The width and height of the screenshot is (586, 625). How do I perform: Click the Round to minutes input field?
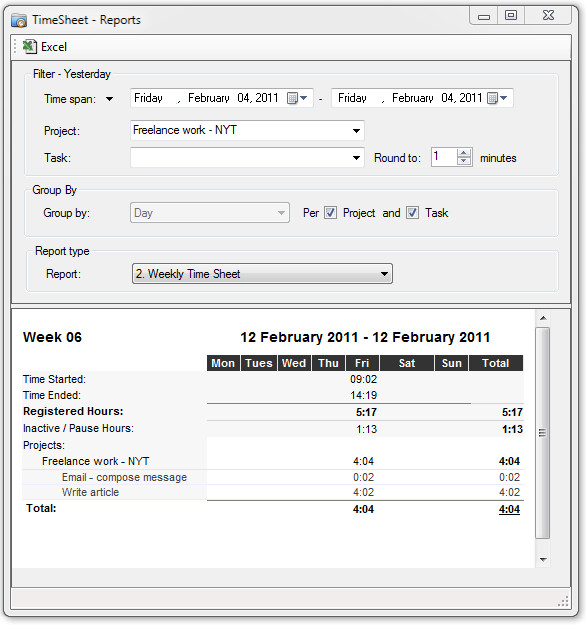[444, 157]
